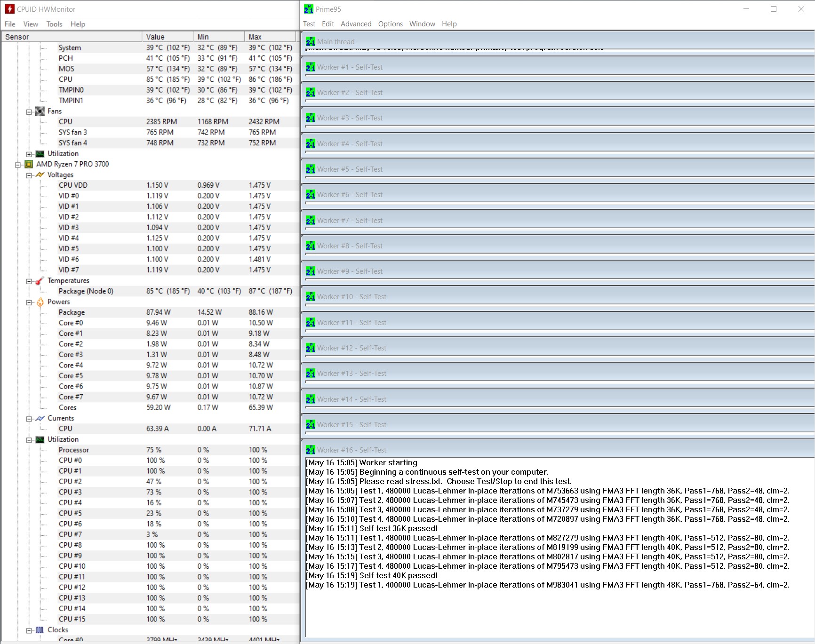Viewport: 815px width, 644px height.
Task: Click the Powers flame icon
Action: pos(40,302)
